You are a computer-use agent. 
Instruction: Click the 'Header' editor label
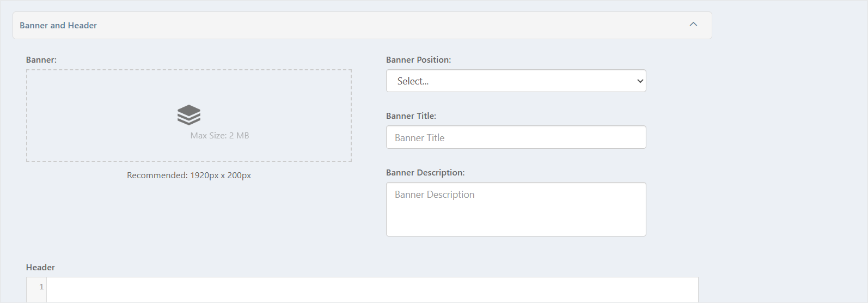[x=40, y=268]
